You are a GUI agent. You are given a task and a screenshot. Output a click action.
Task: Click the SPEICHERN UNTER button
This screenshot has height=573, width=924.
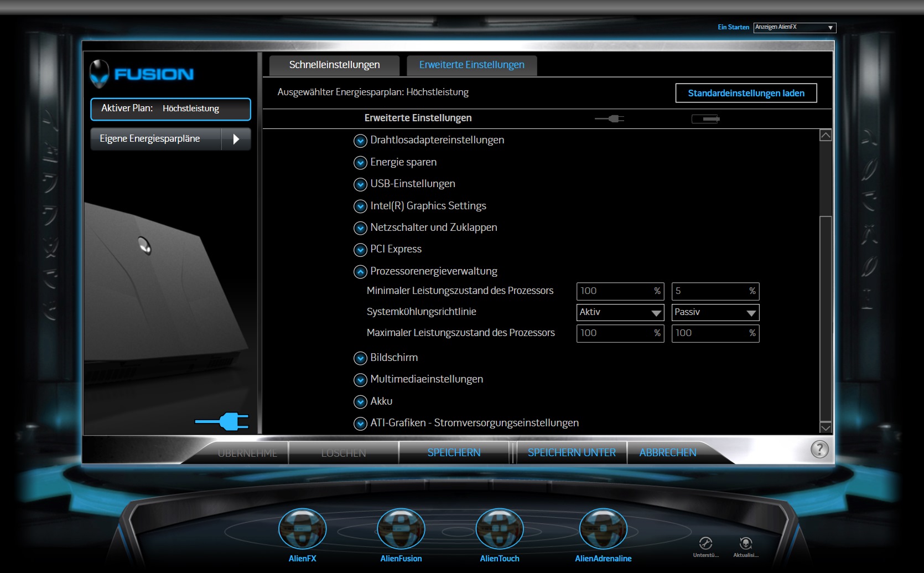point(572,453)
